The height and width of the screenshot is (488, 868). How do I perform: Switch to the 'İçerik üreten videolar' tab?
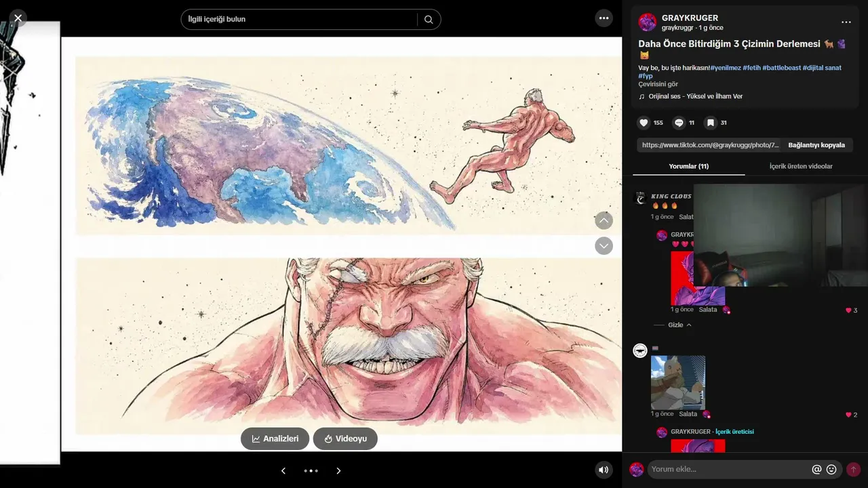point(801,166)
